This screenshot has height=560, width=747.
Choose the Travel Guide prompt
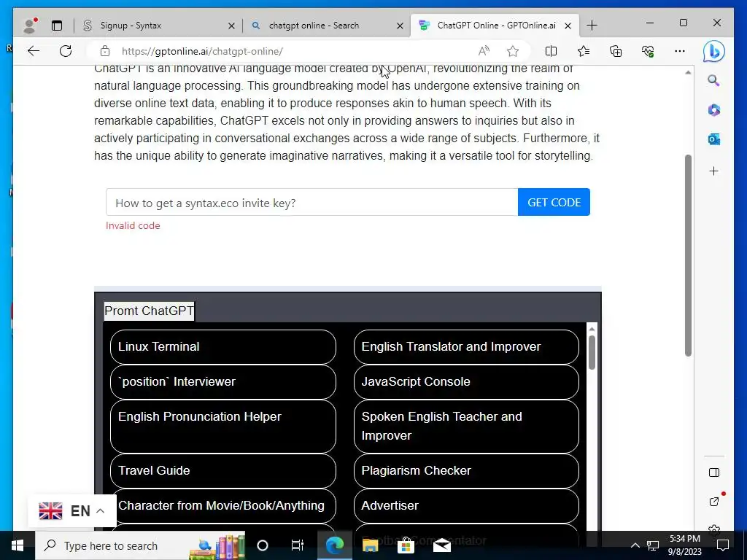[223, 470]
